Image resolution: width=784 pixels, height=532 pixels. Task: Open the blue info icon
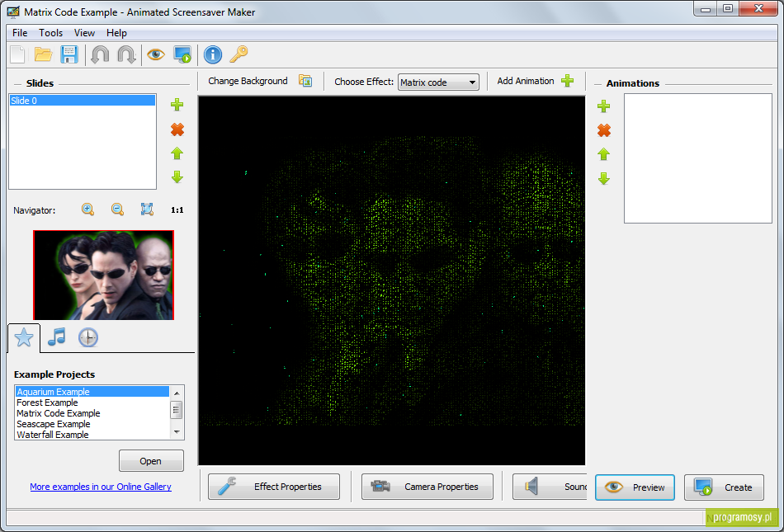click(213, 54)
